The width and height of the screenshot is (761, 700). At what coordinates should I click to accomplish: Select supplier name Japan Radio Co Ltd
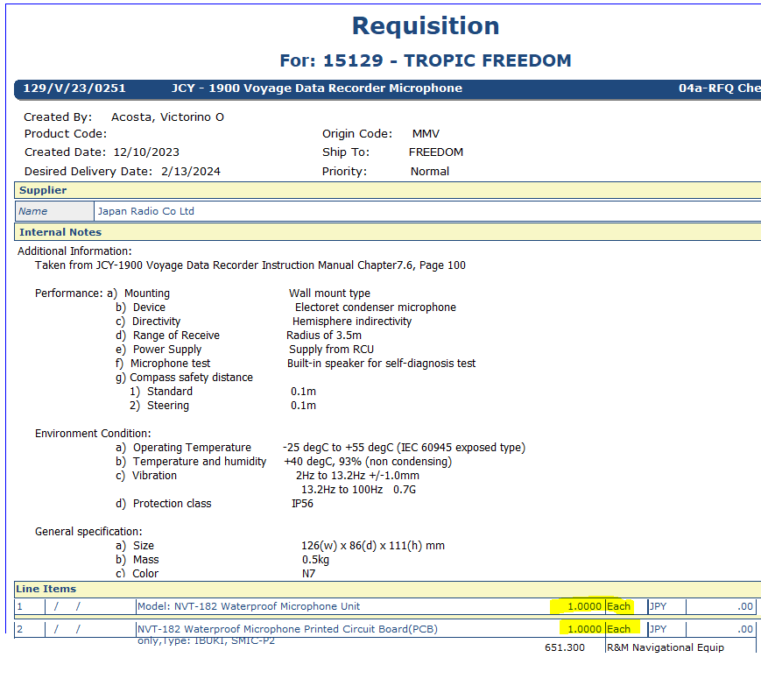145,211
